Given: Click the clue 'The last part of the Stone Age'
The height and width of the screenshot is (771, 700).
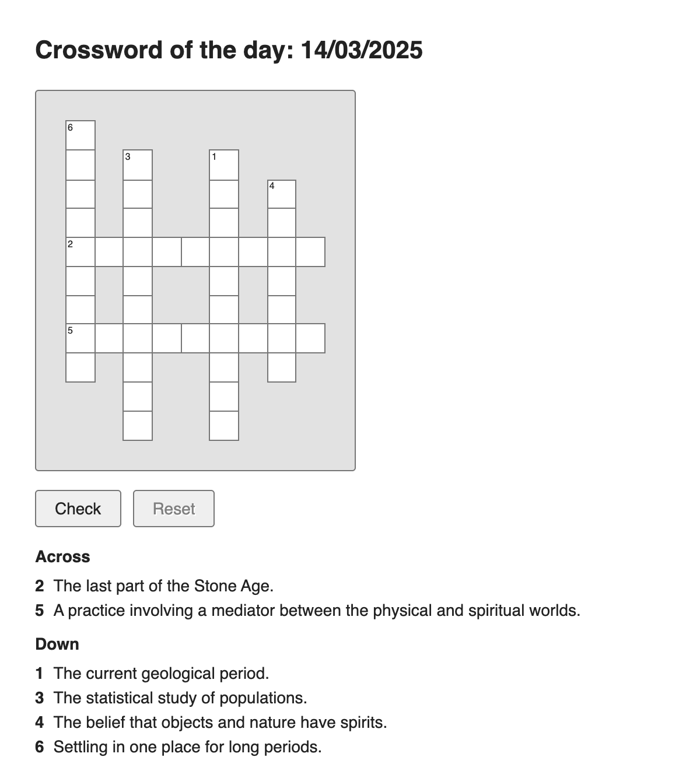Looking at the screenshot, I should point(163,586).
